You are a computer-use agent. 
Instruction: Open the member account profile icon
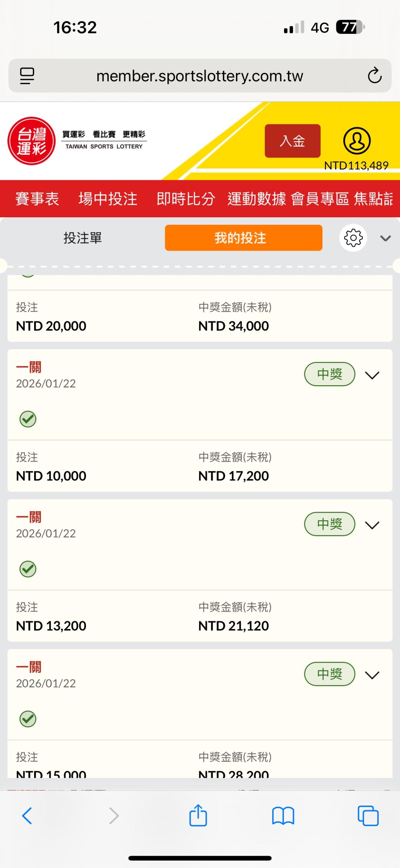tap(357, 141)
